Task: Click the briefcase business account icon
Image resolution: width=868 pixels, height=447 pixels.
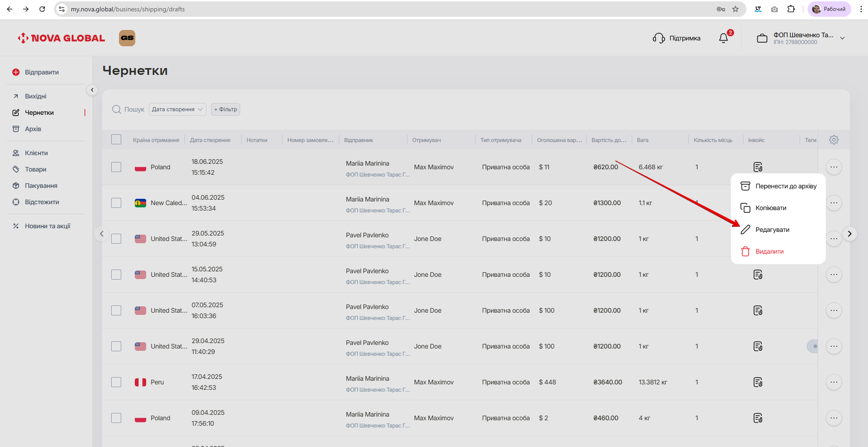Action: point(762,39)
